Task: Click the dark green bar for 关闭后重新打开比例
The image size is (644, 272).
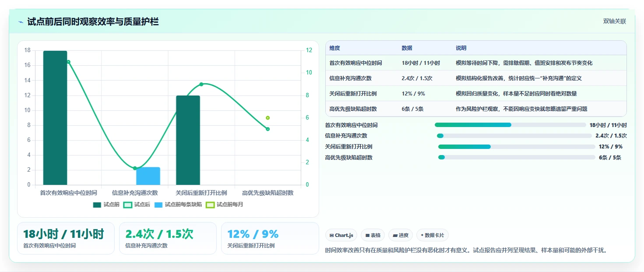Action: tap(188, 140)
